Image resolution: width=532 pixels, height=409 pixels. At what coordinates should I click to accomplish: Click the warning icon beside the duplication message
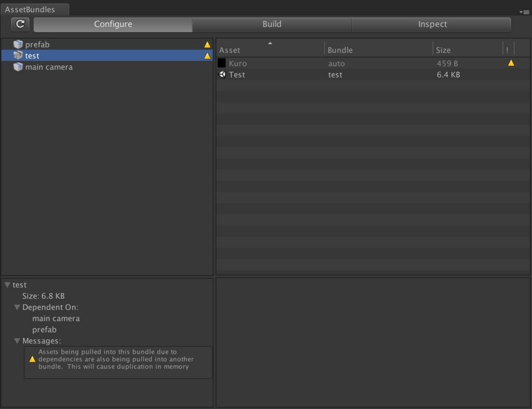[33, 359]
